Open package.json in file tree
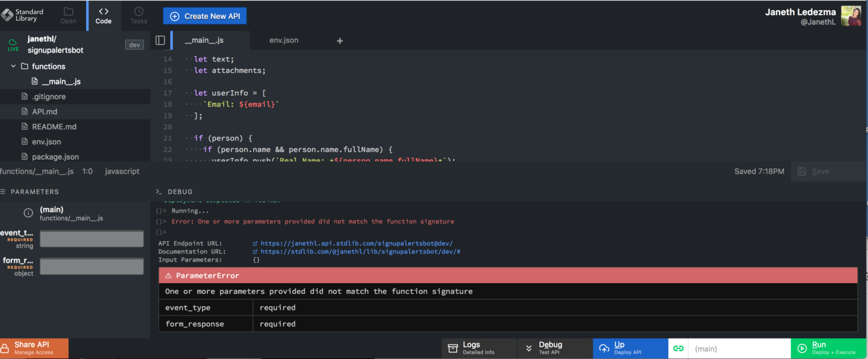The width and height of the screenshot is (868, 359). [x=55, y=157]
